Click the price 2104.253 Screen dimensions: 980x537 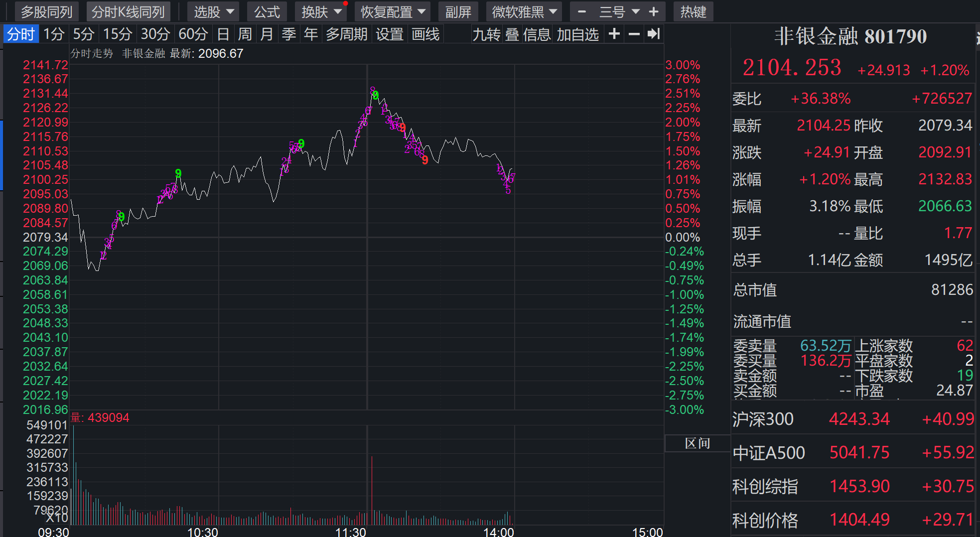coord(792,67)
